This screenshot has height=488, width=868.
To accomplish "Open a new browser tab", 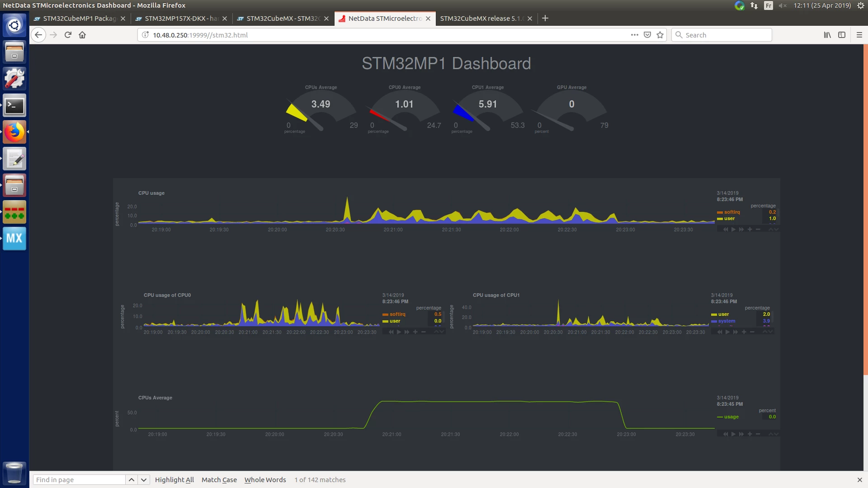I will 545,19.
